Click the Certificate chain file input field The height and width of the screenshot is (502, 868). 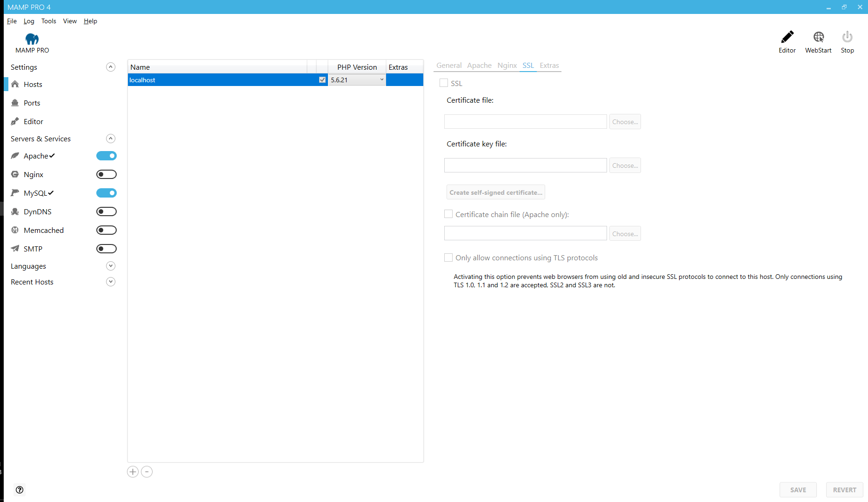526,234
